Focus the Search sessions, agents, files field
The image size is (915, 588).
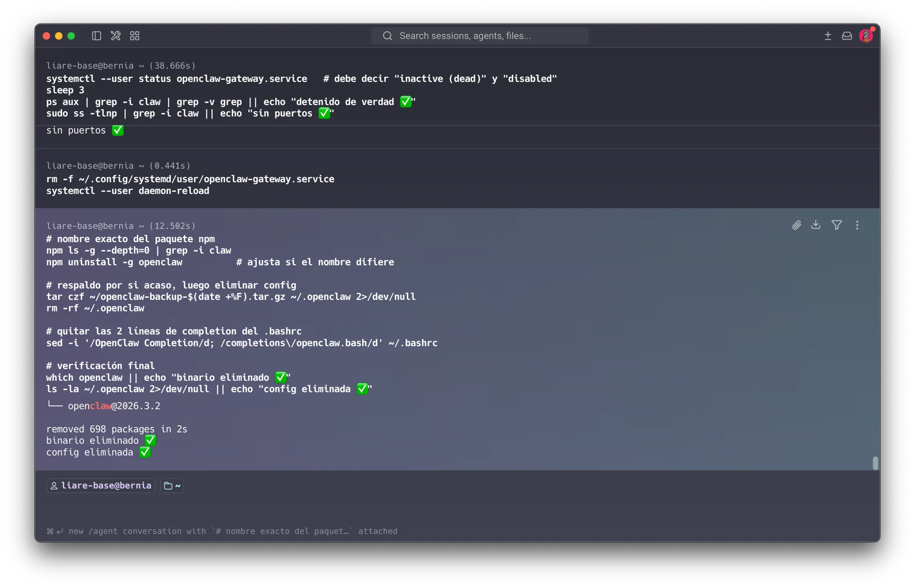tap(480, 36)
